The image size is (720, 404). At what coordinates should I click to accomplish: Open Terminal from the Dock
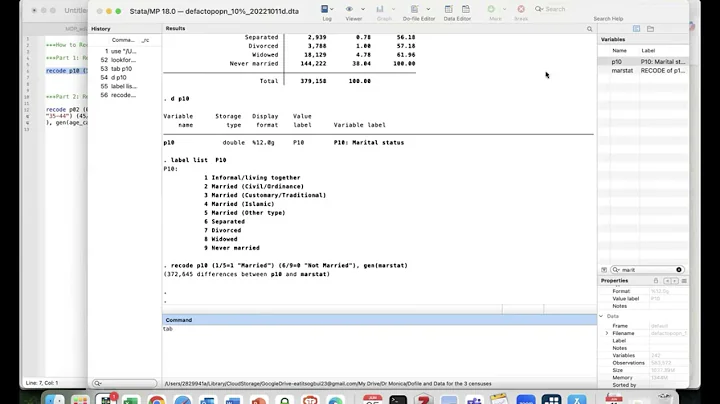tap(398, 400)
